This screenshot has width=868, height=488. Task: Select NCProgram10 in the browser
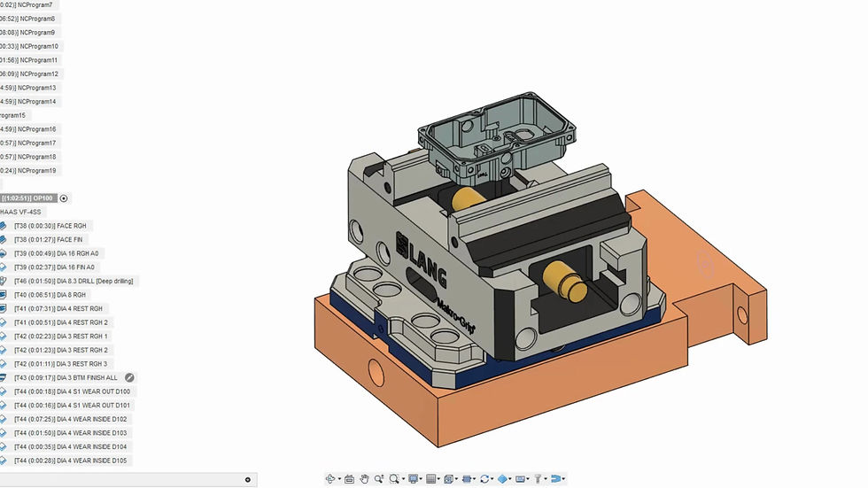30,46
